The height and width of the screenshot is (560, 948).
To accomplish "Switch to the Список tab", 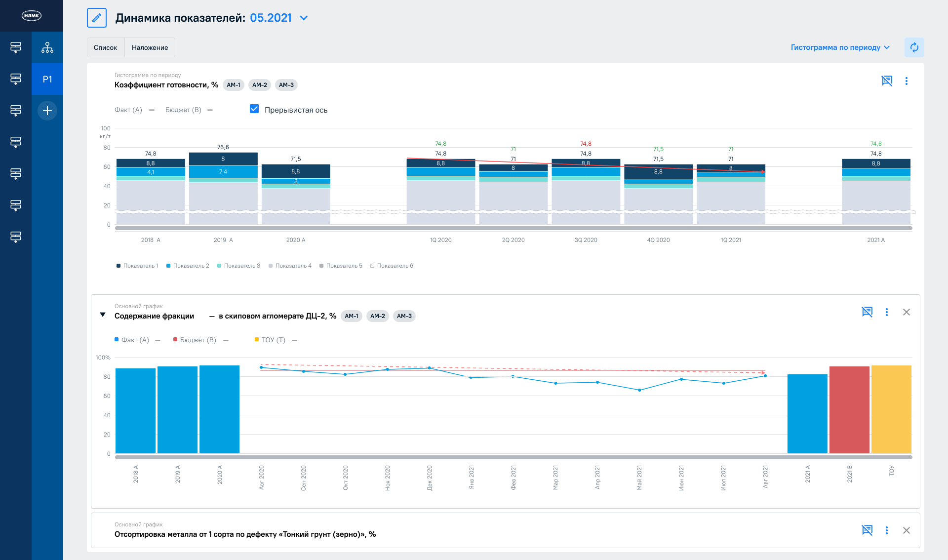I will point(106,47).
